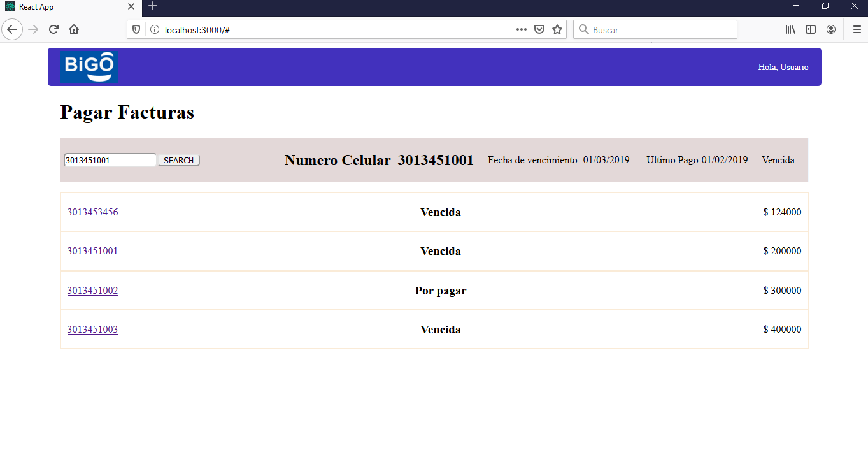Click the $ 300000 amount
This screenshot has width=868, height=457.
[x=782, y=291]
